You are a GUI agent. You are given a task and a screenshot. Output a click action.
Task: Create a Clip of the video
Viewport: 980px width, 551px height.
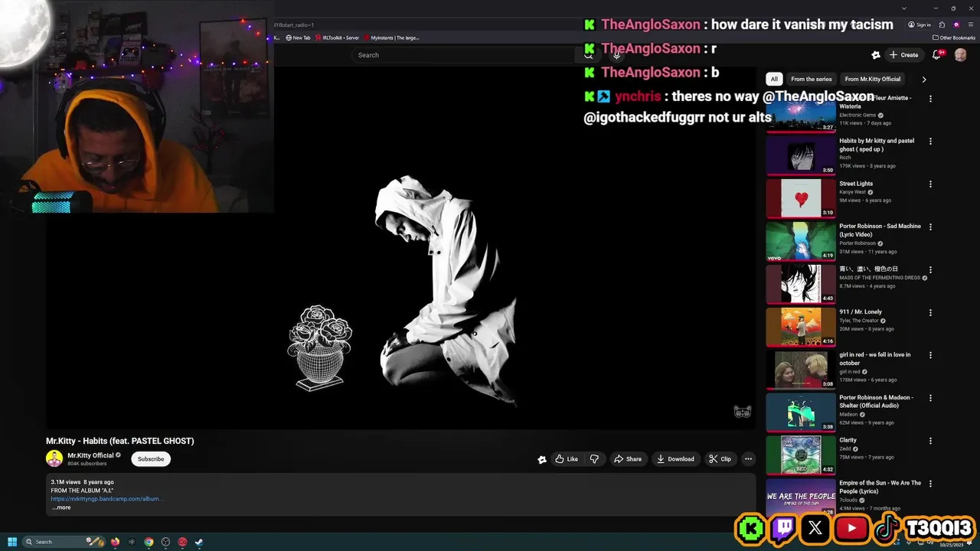pos(720,459)
